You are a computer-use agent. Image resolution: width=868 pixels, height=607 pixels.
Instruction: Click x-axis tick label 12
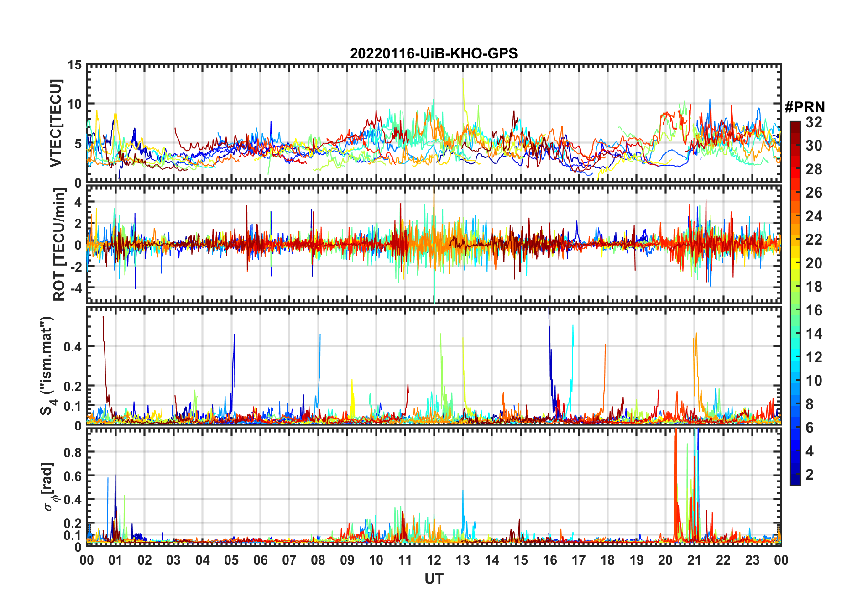click(434, 560)
